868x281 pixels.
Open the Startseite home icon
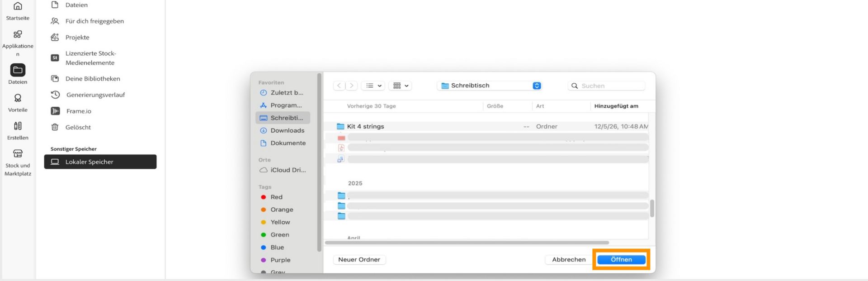click(18, 6)
